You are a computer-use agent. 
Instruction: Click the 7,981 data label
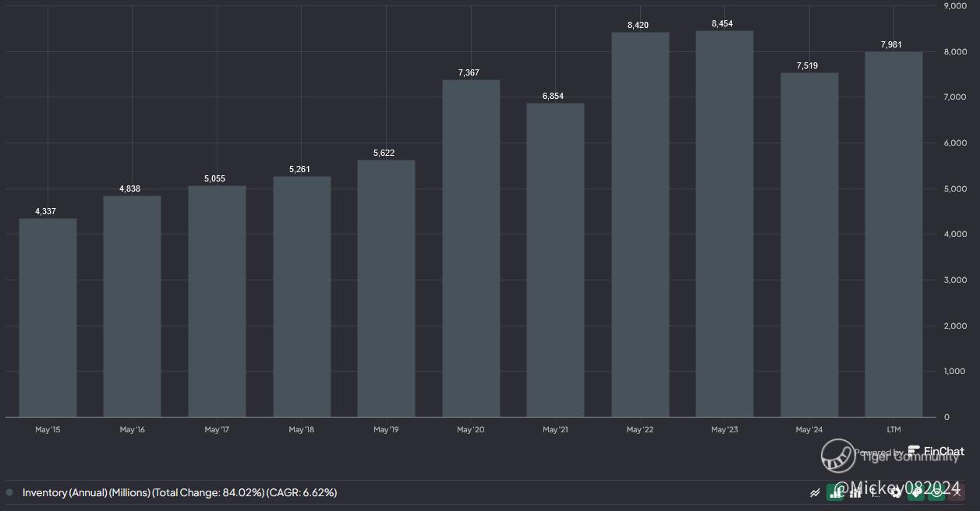tap(891, 44)
